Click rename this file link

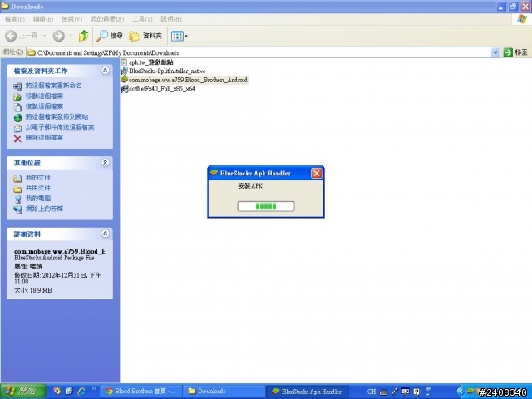(x=53, y=86)
